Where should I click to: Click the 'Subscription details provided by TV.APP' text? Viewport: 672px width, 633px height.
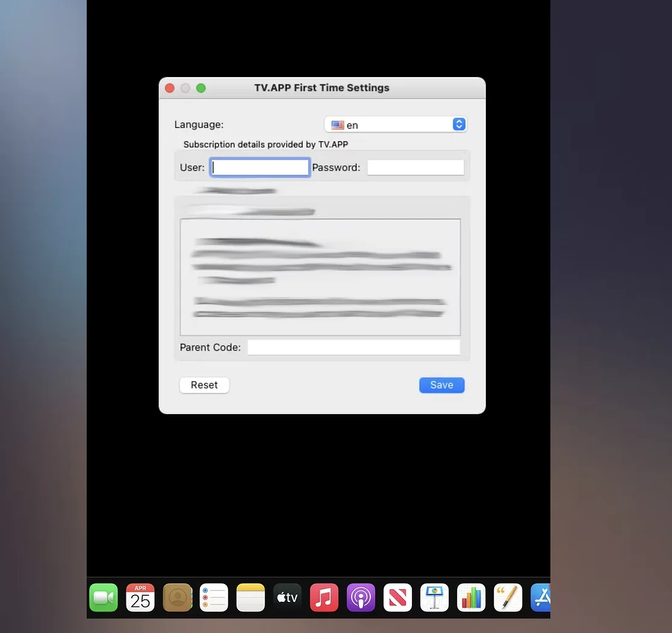pyautogui.click(x=266, y=145)
